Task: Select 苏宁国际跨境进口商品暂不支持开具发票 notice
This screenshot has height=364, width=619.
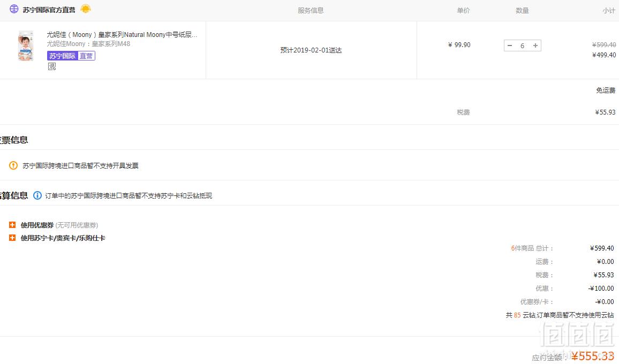Action: pyautogui.click(x=80, y=166)
